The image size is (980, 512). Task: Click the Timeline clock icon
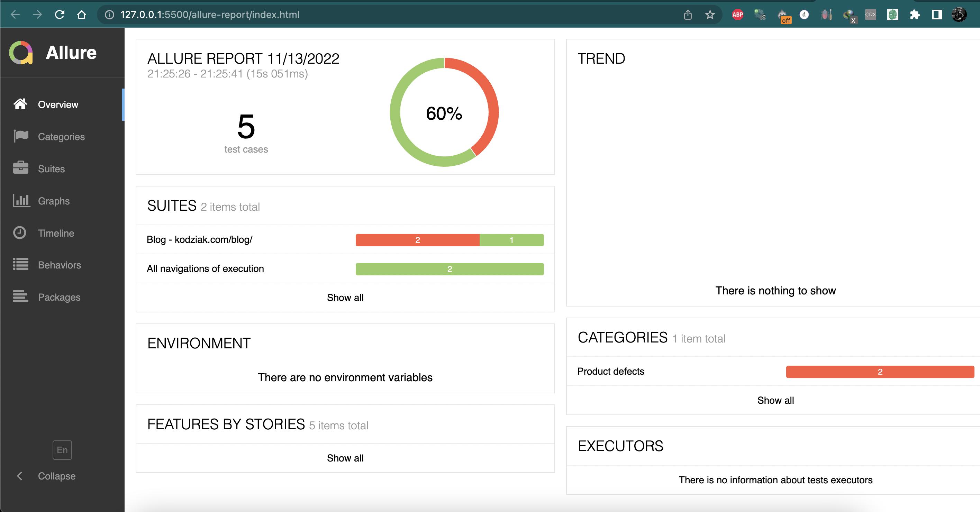coord(20,233)
